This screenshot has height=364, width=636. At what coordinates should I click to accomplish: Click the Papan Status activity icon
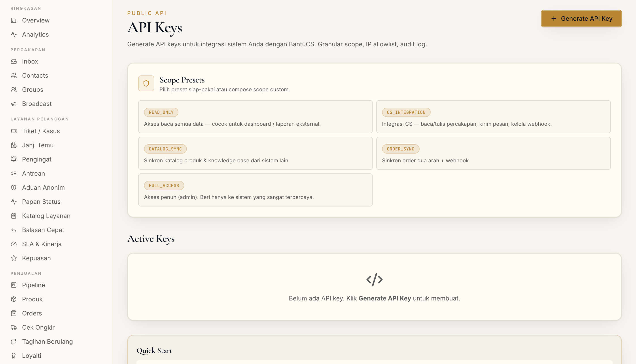coord(14,202)
